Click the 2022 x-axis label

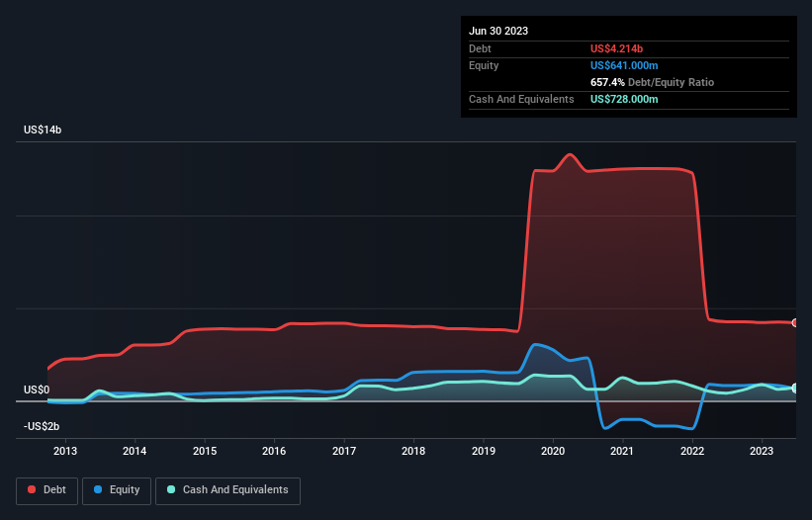click(692, 451)
